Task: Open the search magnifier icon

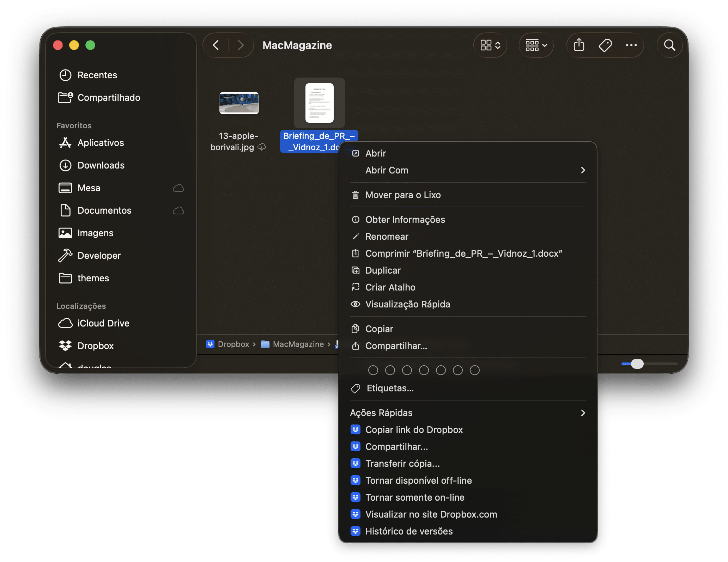Action: [x=669, y=45]
